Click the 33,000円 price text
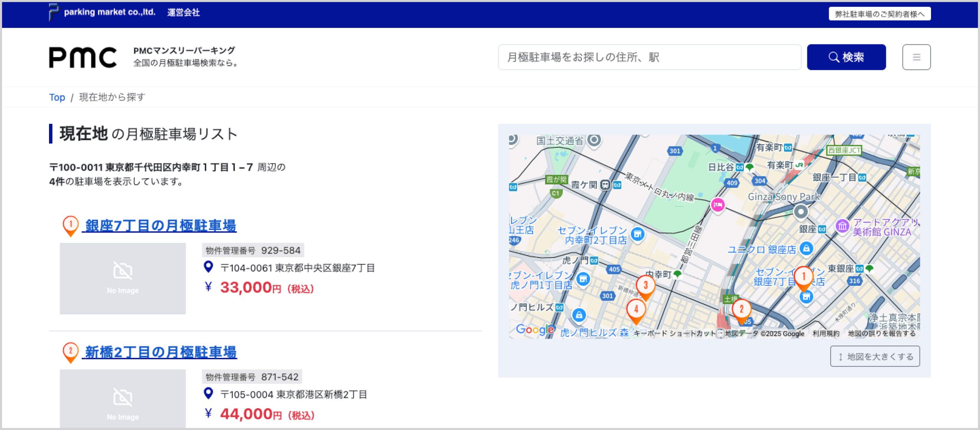The image size is (980, 430). point(267,288)
